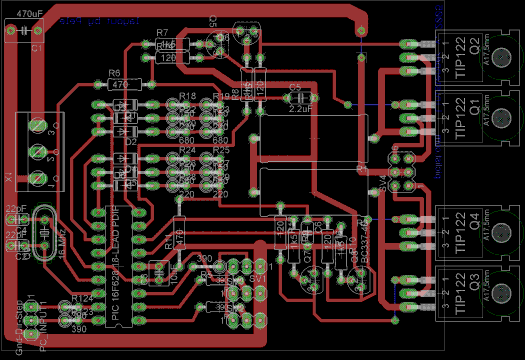525x360 pixels.
Task: Click screw terminal 1 on connector X1
Action: [x=38, y=178]
